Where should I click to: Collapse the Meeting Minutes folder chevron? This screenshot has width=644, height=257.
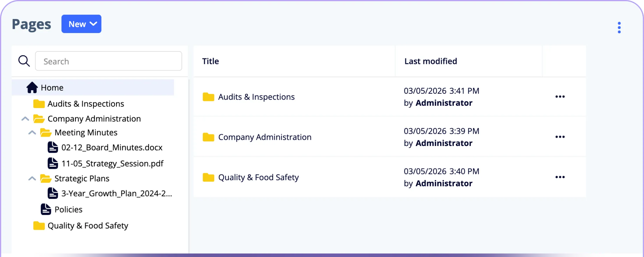(32, 132)
